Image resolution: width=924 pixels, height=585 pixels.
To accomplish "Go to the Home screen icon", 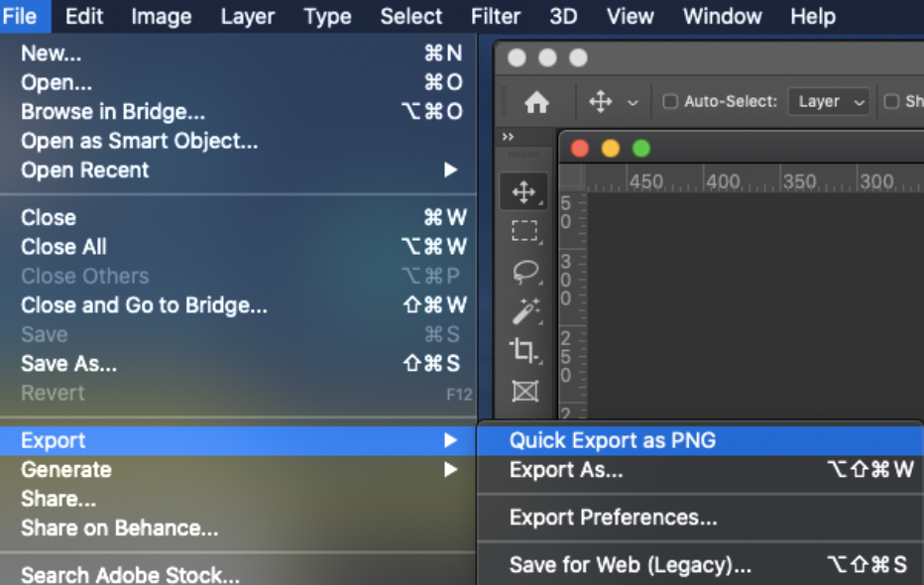I will point(536,102).
